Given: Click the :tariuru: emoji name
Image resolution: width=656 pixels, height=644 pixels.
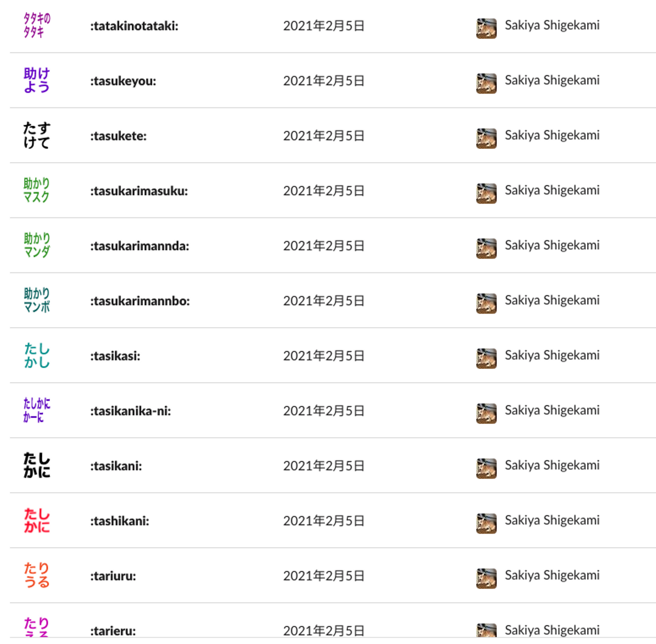Looking at the screenshot, I should click(113, 576).
